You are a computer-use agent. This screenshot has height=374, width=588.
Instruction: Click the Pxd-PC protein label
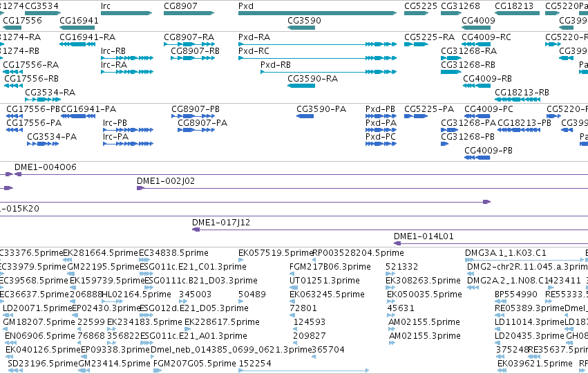click(381, 137)
